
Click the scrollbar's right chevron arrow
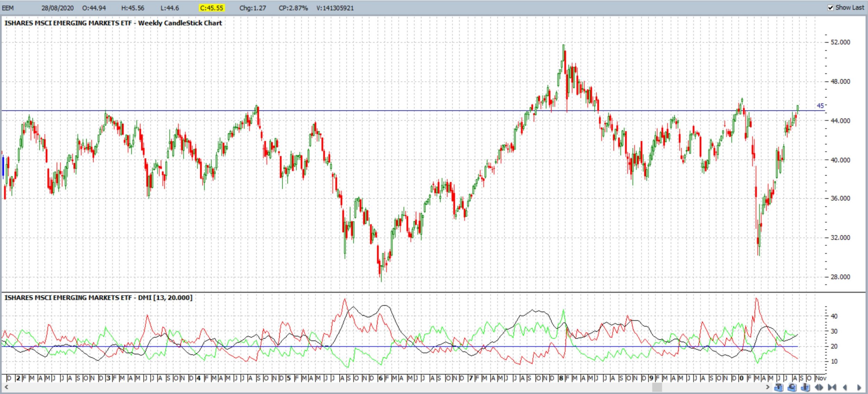point(768,387)
